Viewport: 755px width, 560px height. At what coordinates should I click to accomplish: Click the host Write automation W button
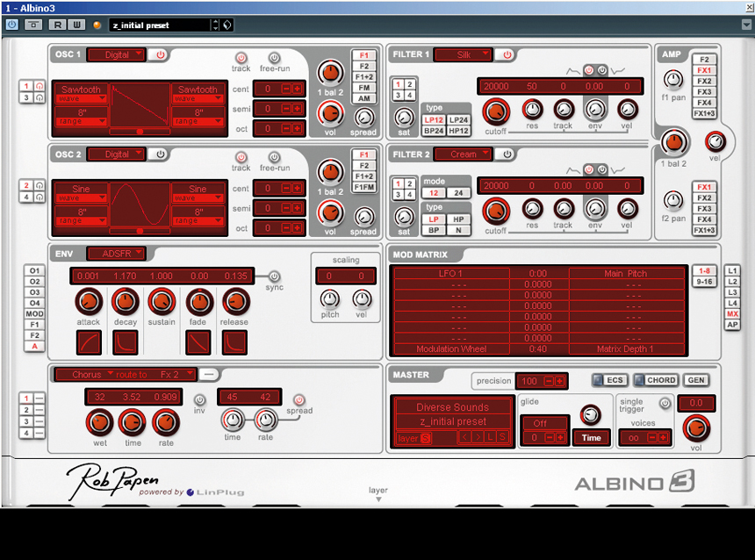(x=76, y=25)
